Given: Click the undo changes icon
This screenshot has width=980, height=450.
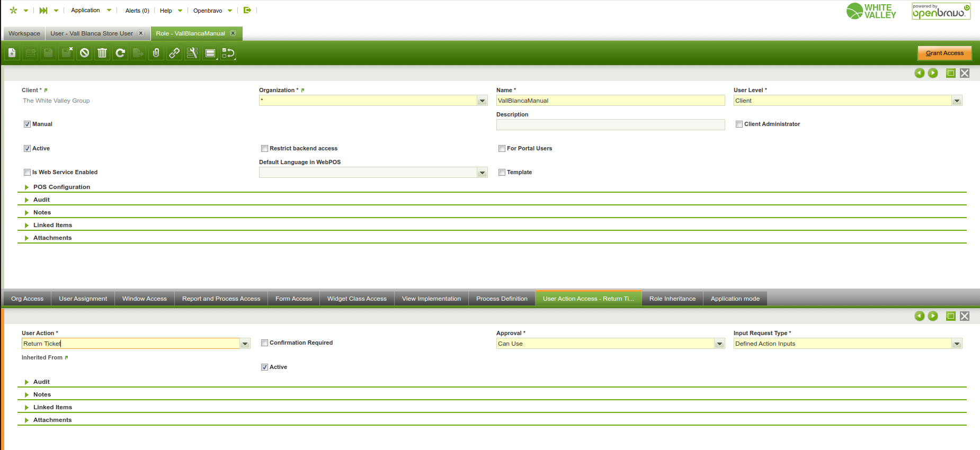Looking at the screenshot, I should pos(85,53).
